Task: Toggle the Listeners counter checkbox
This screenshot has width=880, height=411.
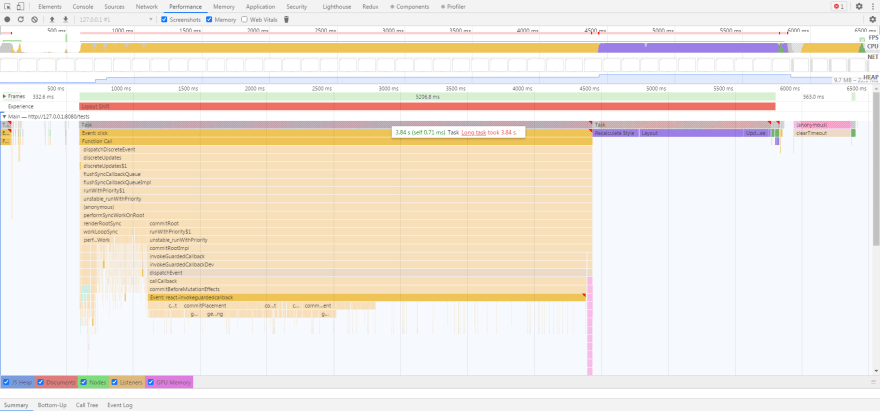Action: (115, 382)
